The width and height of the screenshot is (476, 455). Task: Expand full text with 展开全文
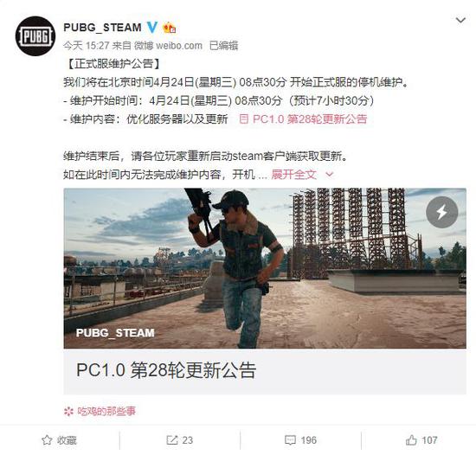pyautogui.click(x=293, y=175)
